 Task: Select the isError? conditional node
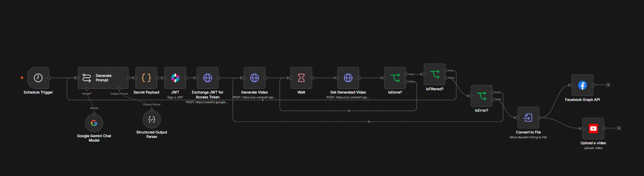click(x=481, y=96)
